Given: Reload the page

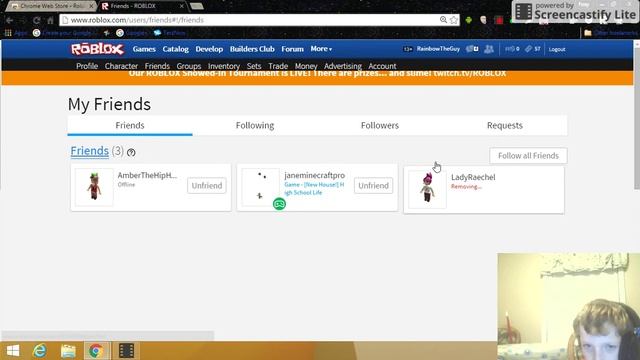Looking at the screenshot, I should tap(37, 20).
